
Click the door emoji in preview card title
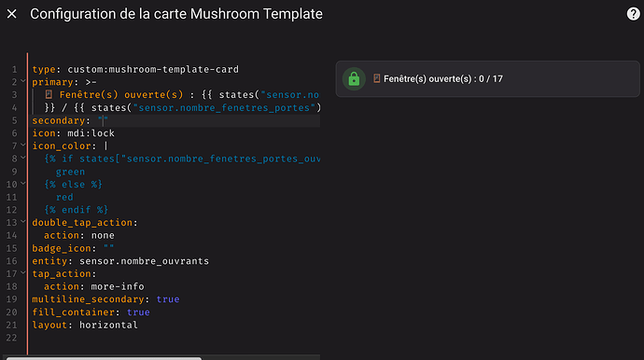point(376,78)
